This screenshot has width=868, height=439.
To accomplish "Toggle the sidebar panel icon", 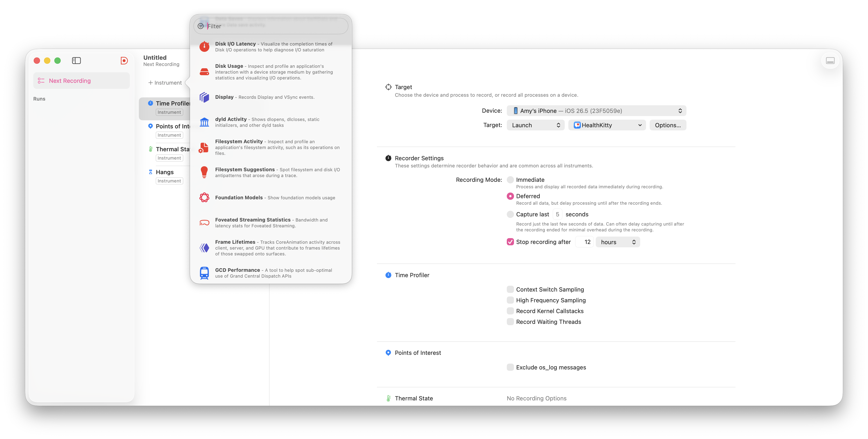I will (x=76, y=61).
